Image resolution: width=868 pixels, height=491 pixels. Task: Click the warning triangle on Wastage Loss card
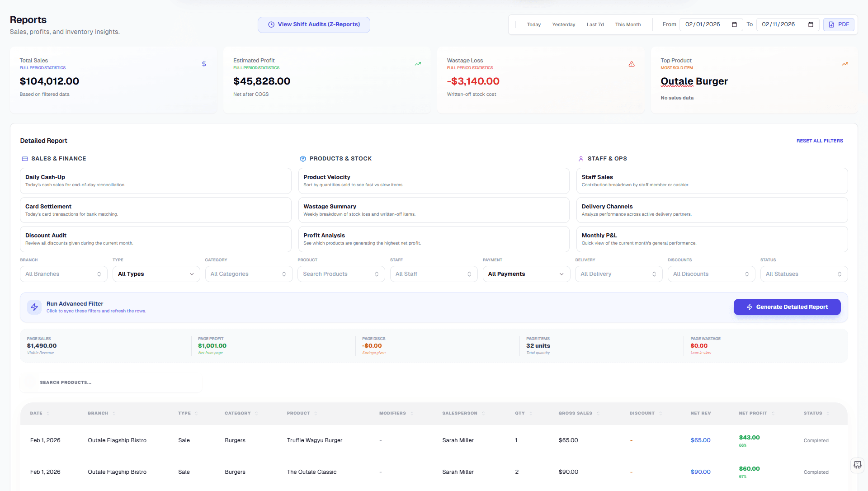[632, 64]
